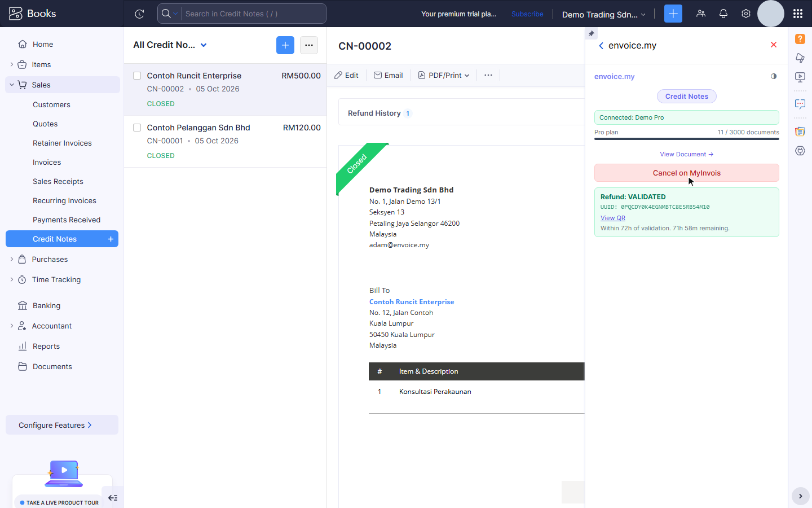Click the Edit button for CN-00002
The image size is (812, 508).
346,75
